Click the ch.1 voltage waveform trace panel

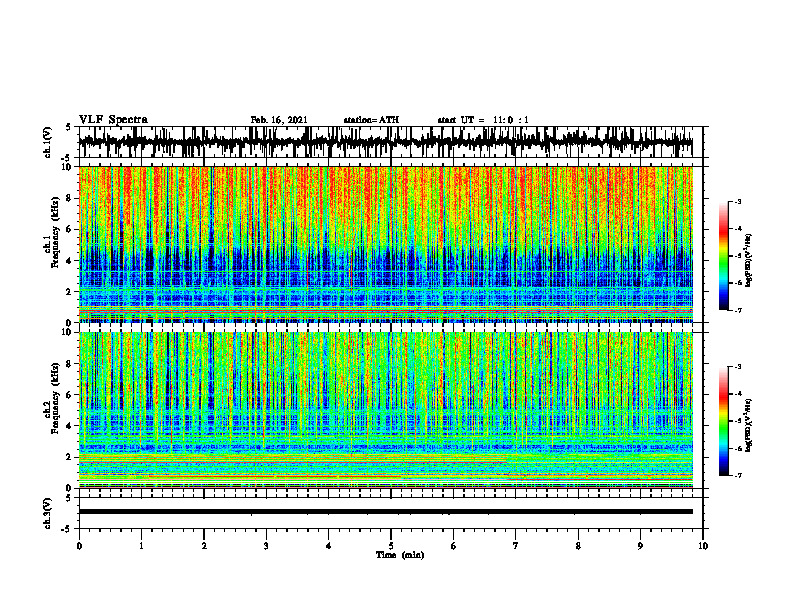coord(390,142)
